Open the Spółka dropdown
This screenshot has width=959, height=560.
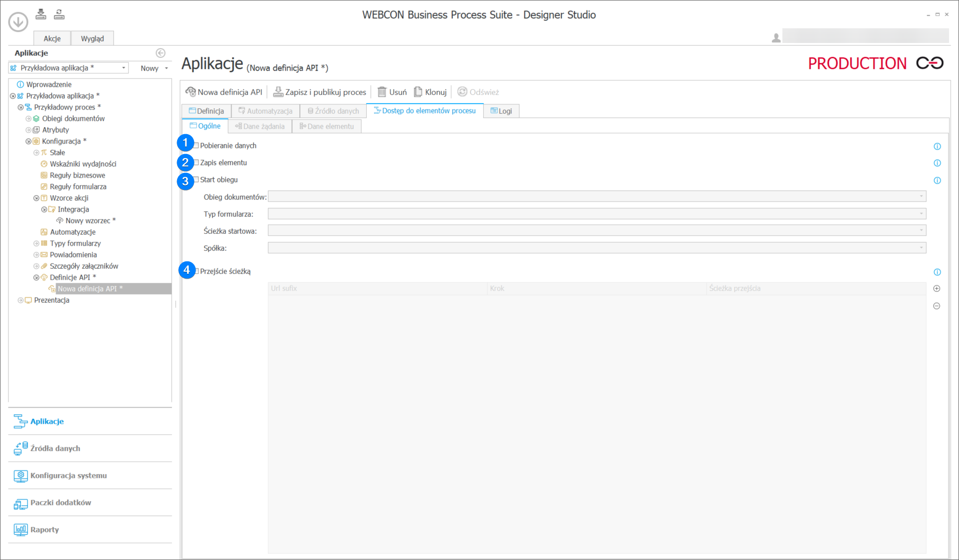(597, 248)
